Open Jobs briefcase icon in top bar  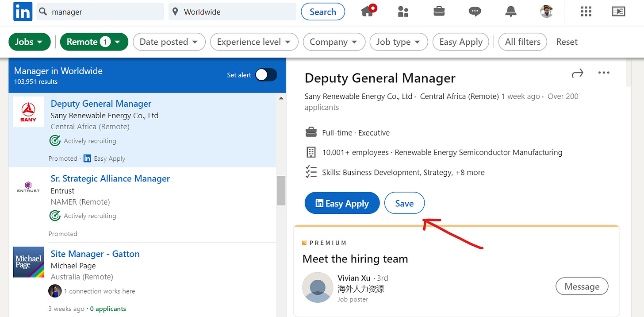(439, 12)
